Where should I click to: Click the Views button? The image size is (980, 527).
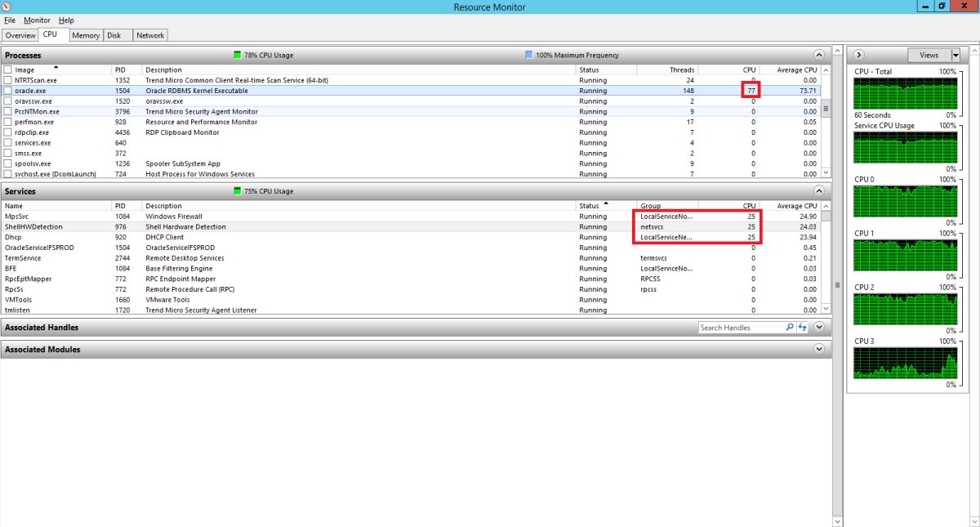929,55
